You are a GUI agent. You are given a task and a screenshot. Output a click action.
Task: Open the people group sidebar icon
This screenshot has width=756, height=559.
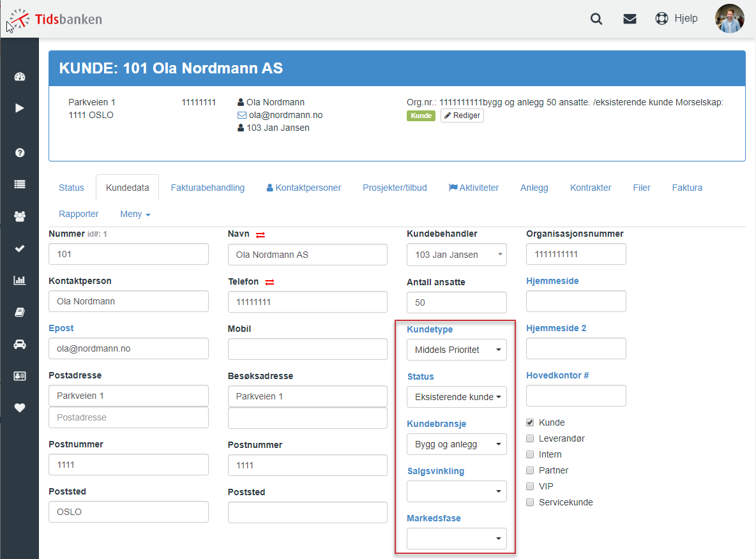pos(20,216)
